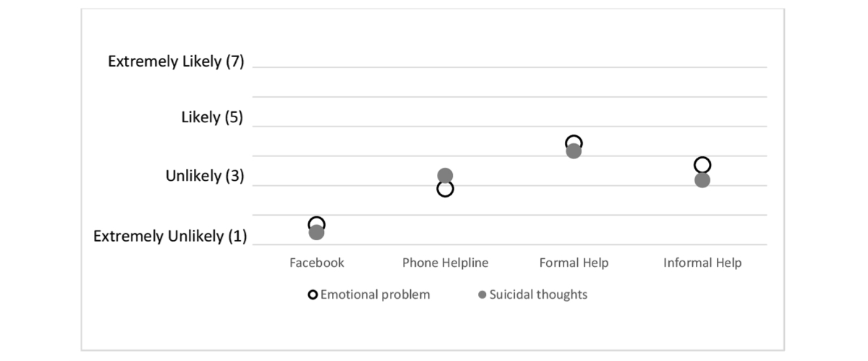Select the "Formal Help" category label
The width and height of the screenshot is (868, 361).
pyautogui.click(x=574, y=263)
